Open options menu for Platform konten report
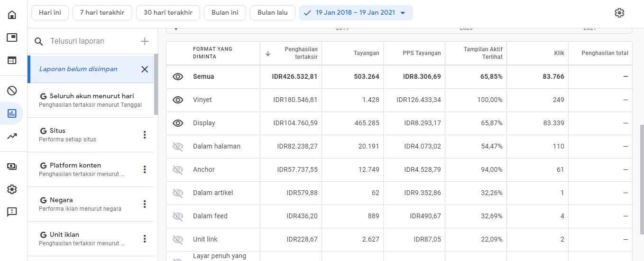This screenshot has width=644, height=261. pos(145,169)
